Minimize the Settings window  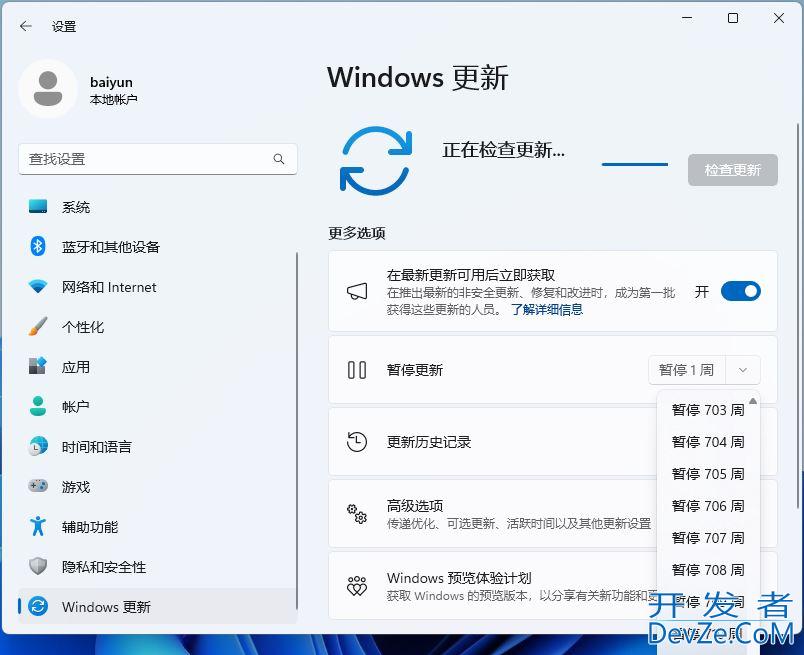687,18
